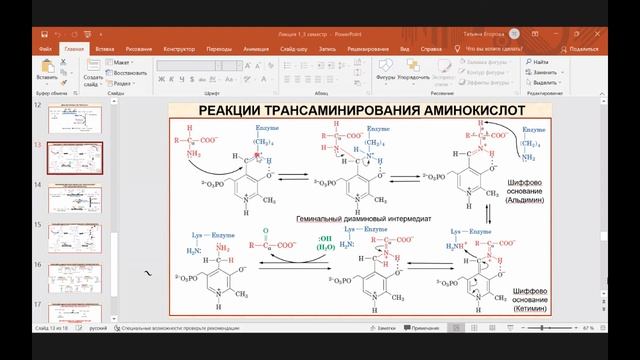Toggle Underline (Ч) formatting
Image resolution: width=640 pixels, height=360 pixels.
[182, 79]
